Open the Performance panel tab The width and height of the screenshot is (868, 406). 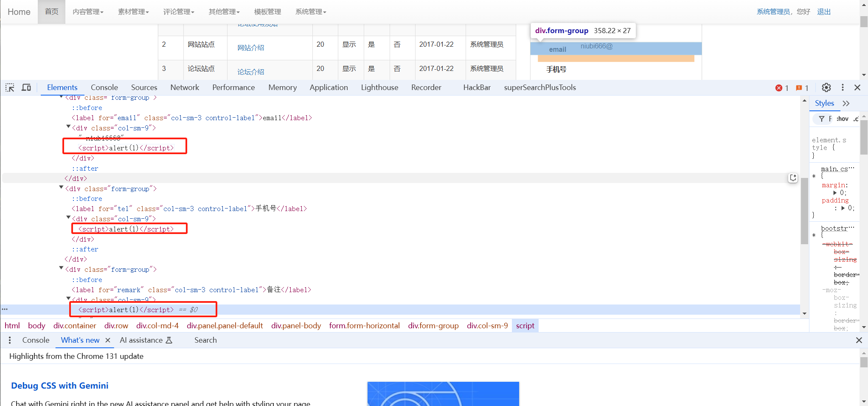[233, 87]
